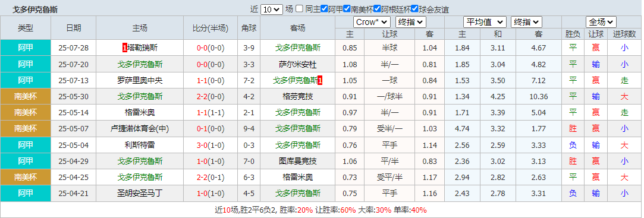This screenshot has height=218, width=644.
Task: Open the 平均值 dropdown
Action: tap(485, 22)
